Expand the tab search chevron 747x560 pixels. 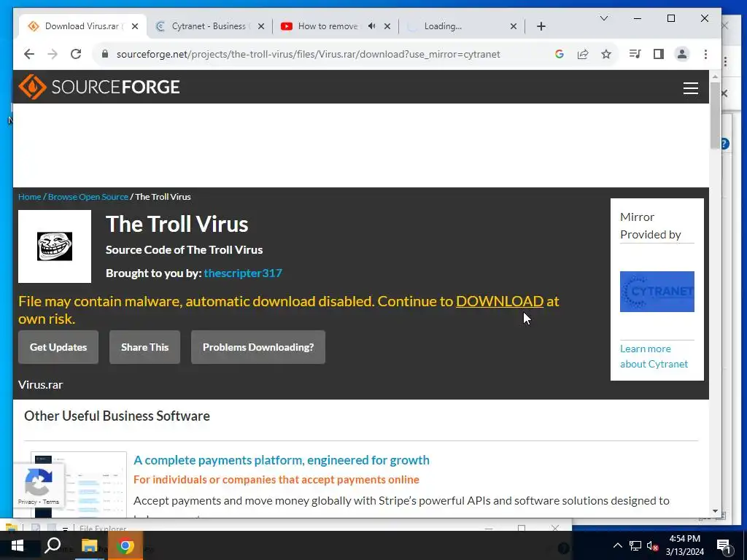pyautogui.click(x=603, y=18)
